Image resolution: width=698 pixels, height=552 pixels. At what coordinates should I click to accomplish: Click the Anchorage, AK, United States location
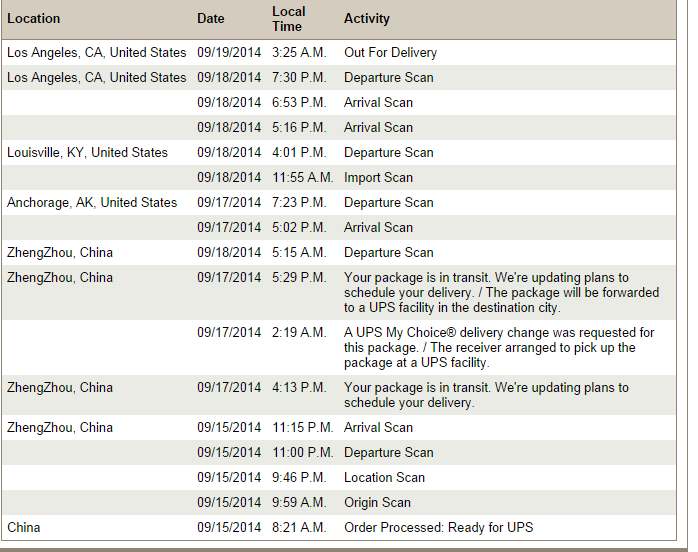click(92, 203)
